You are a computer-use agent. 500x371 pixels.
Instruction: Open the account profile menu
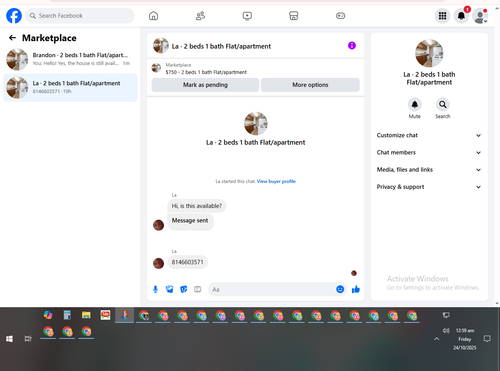point(480,16)
